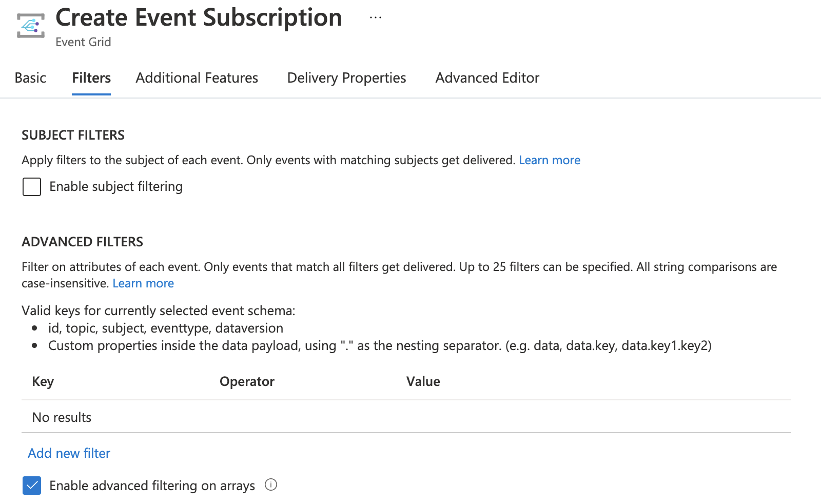The height and width of the screenshot is (504, 821).
Task: Select the Filters tab
Action: 91,78
